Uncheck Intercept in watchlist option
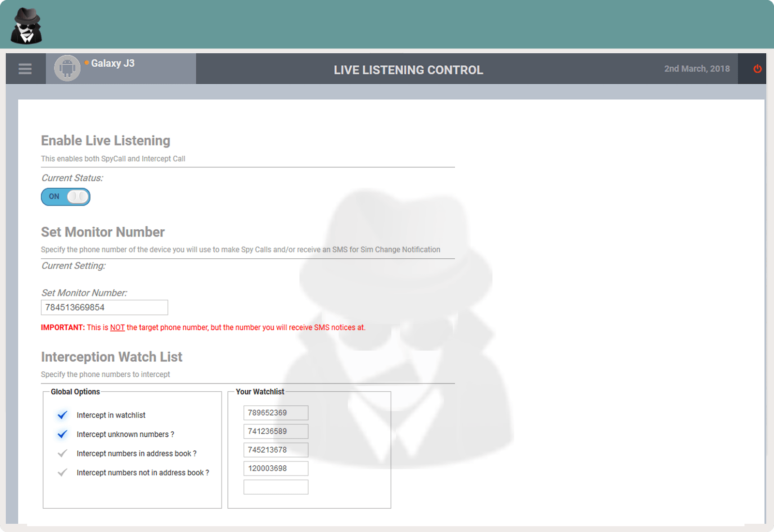The height and width of the screenshot is (532, 774). [x=62, y=415]
